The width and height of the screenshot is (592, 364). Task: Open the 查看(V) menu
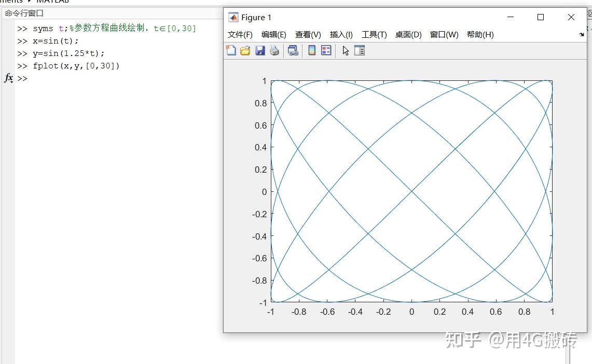point(307,35)
